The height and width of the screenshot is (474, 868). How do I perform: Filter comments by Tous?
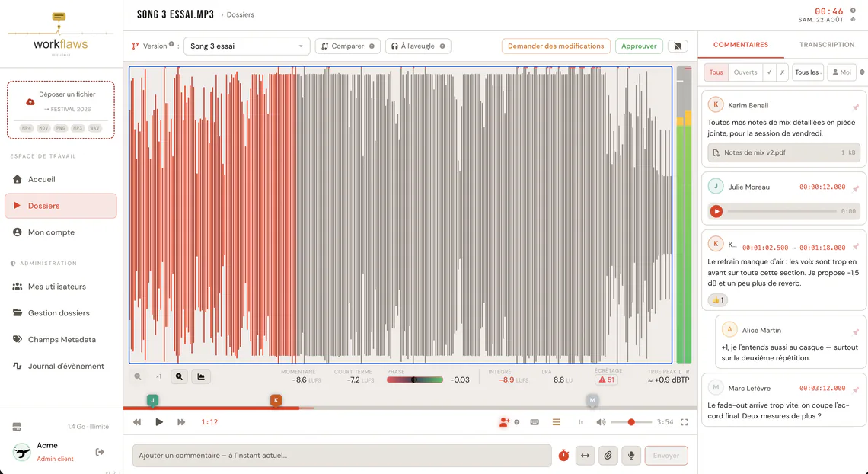(x=716, y=72)
